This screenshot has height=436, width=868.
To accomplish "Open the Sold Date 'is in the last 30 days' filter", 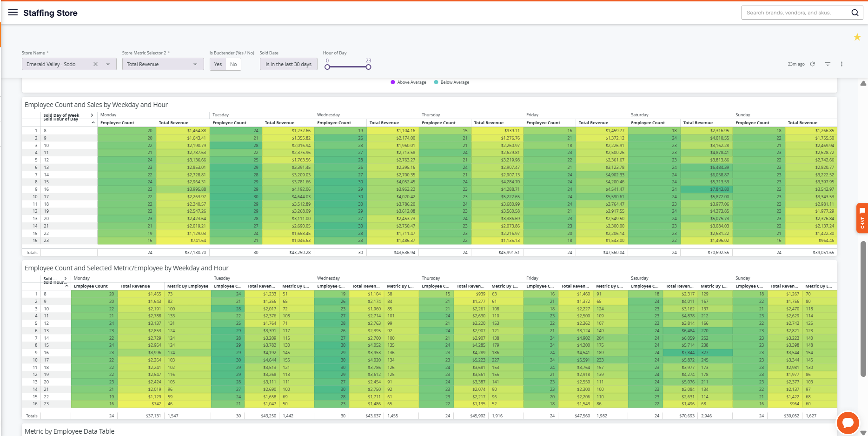I will [x=288, y=64].
